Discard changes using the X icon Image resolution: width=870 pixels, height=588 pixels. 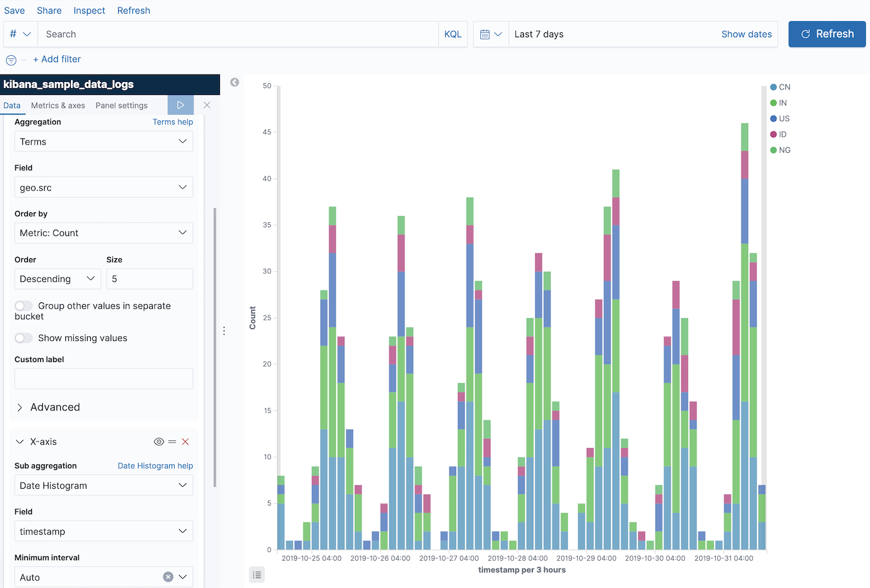[207, 105]
